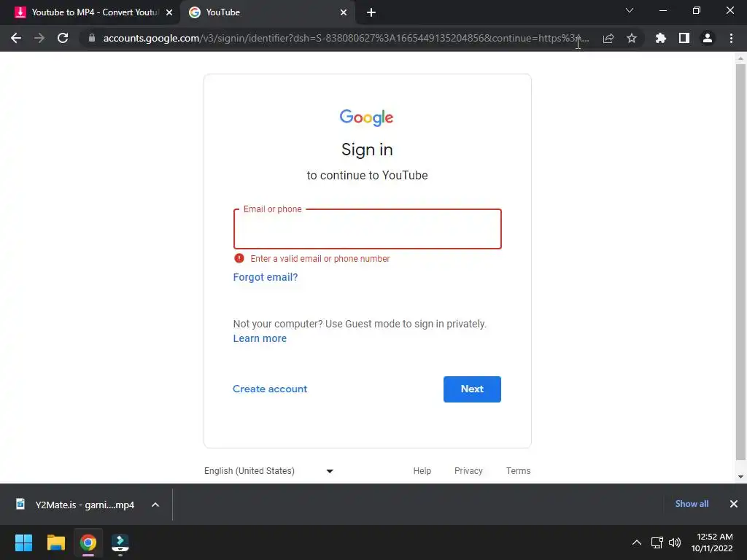Image resolution: width=747 pixels, height=560 pixels.
Task: Open the Chrome profile avatar
Action: pyautogui.click(x=708, y=38)
